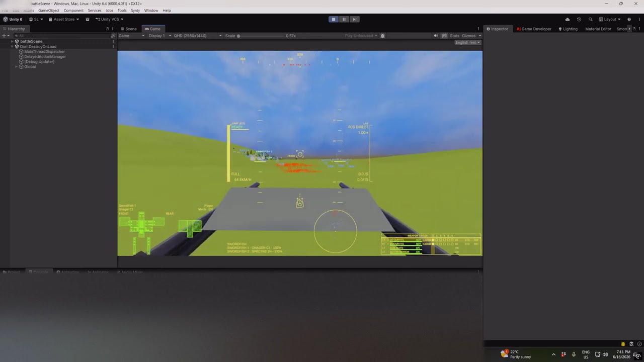
Task: Switch to the Lighting tab
Action: [x=568, y=29]
